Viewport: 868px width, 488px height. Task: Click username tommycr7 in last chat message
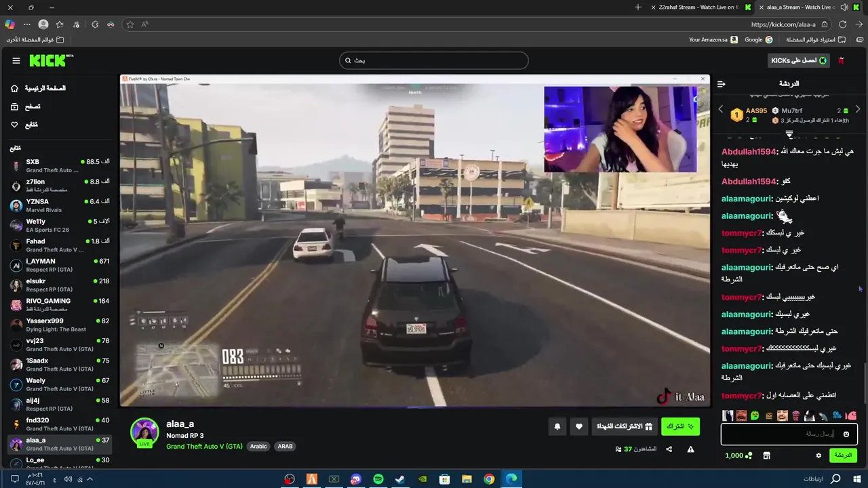coord(742,395)
